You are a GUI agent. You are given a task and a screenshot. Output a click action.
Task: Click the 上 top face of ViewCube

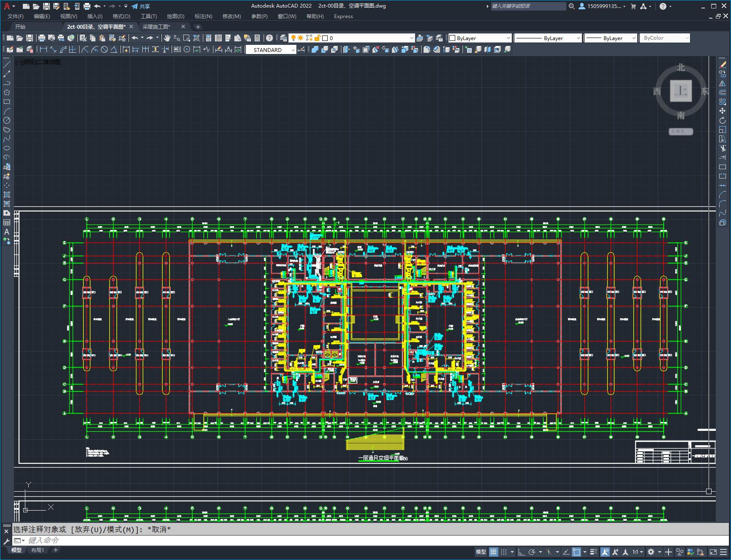point(681,91)
